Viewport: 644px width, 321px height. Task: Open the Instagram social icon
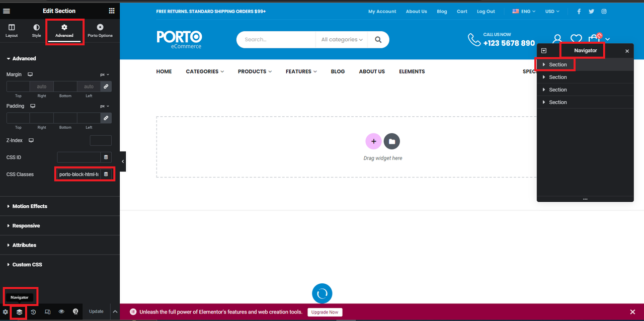point(604,12)
